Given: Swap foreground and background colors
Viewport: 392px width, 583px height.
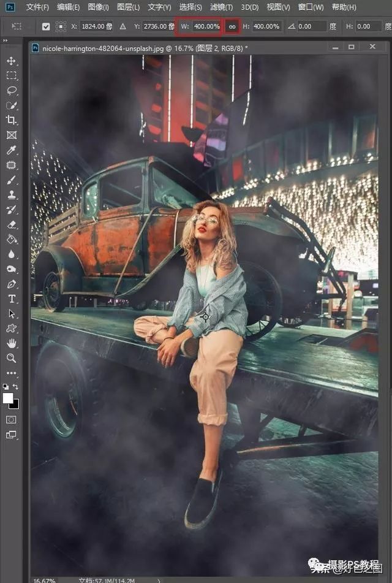Looking at the screenshot, I should point(16,387).
